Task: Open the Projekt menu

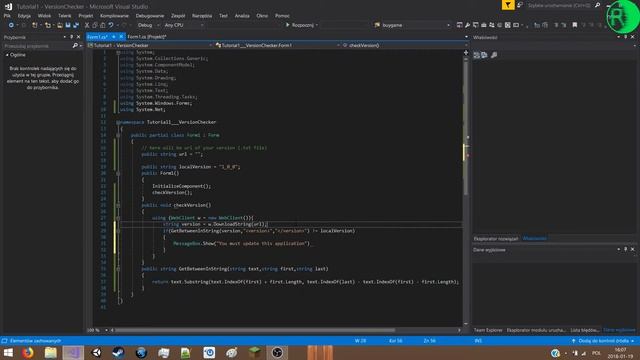Action: pyautogui.click(x=86, y=16)
